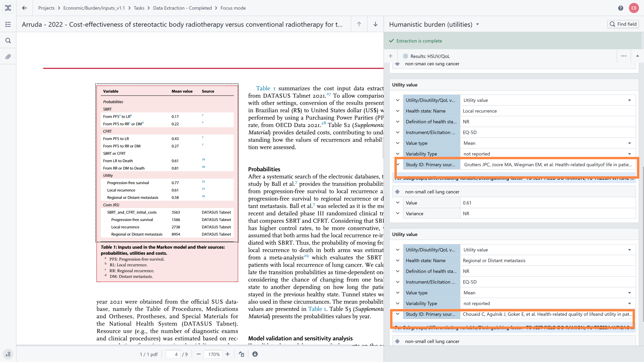Expand chevron next to Instrument/Elicitation for Local recurrence
644x362 pixels.
pyautogui.click(x=397, y=132)
